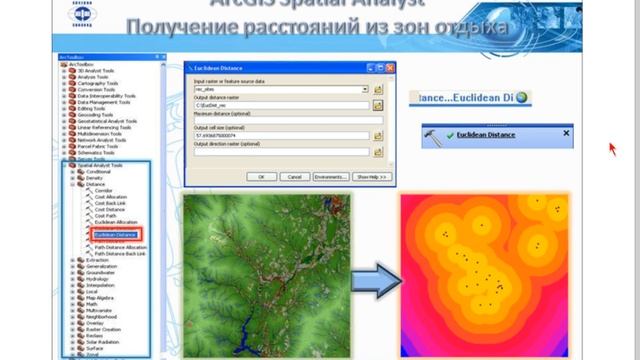Expand Conditional toolset node

73,172
